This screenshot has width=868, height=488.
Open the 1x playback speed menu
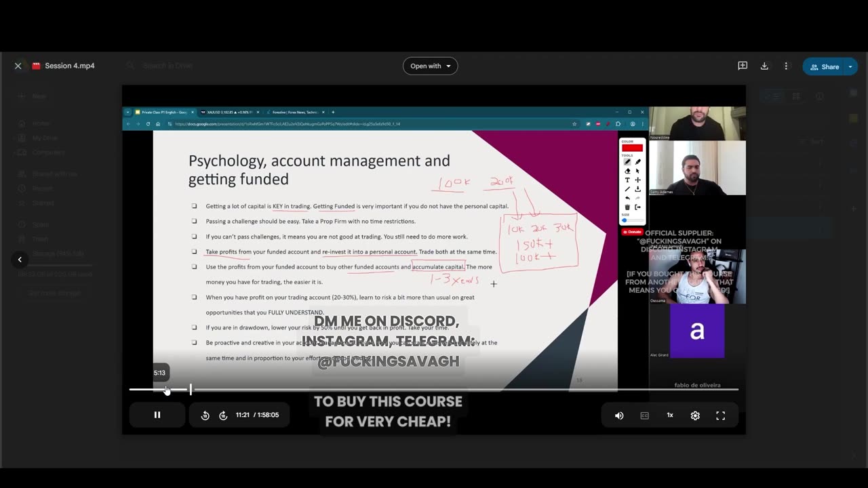tap(670, 415)
